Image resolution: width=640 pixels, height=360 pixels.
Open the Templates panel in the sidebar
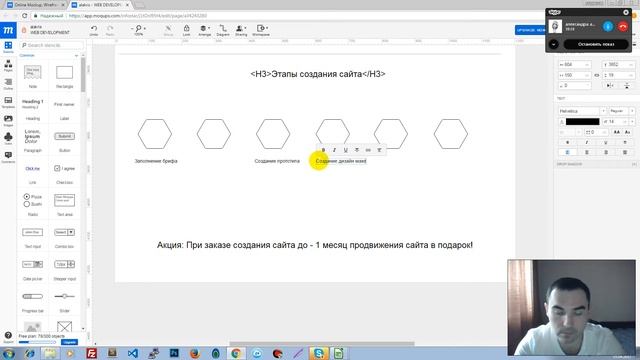coord(8,102)
